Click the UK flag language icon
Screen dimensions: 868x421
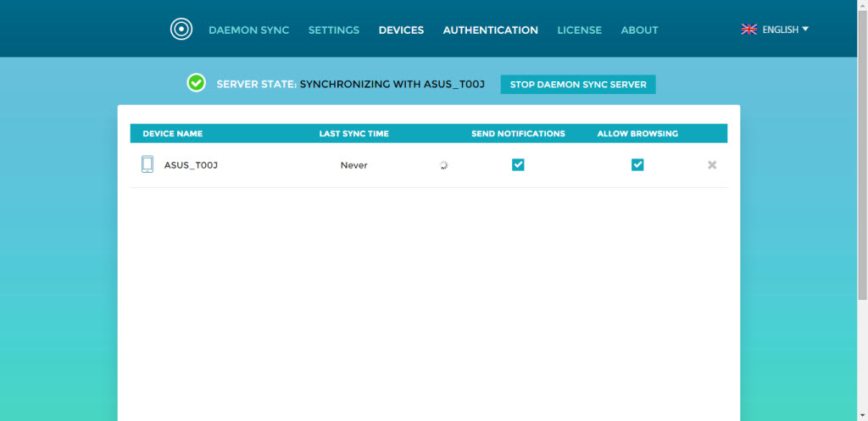tap(749, 30)
